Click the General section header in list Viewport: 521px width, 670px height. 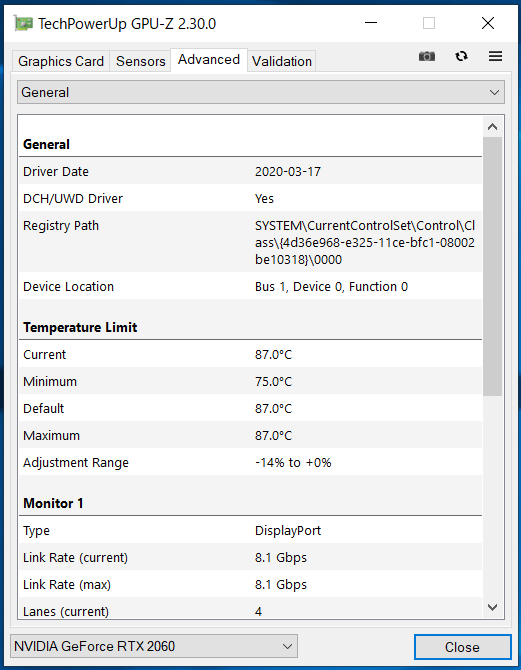(x=46, y=144)
